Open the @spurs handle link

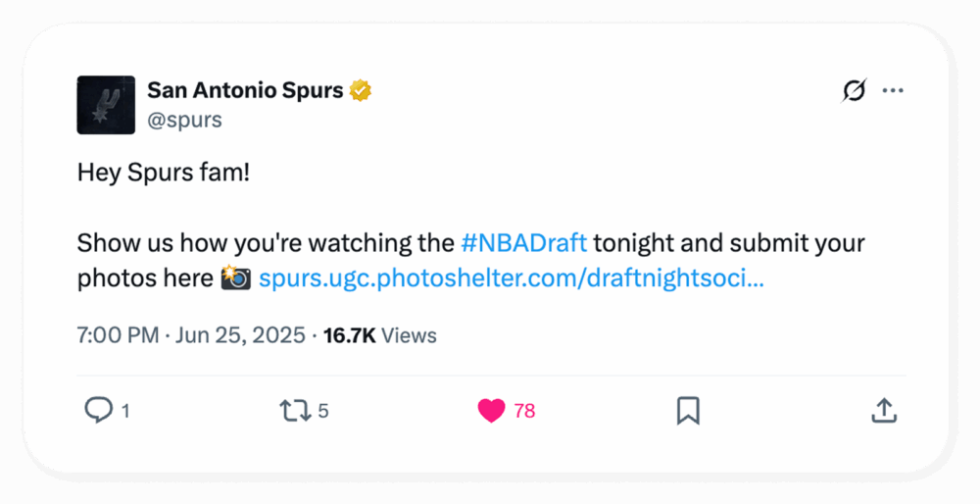click(184, 120)
